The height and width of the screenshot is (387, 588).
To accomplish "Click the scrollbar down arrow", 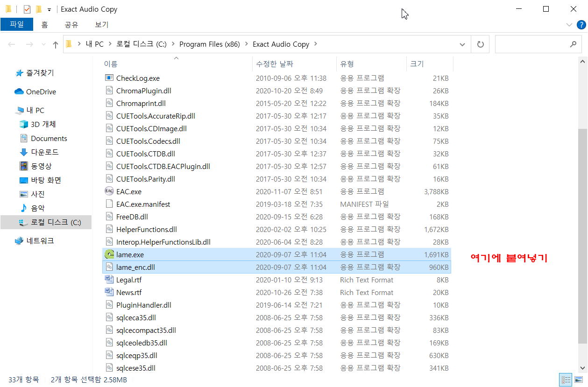I will tap(583, 368).
